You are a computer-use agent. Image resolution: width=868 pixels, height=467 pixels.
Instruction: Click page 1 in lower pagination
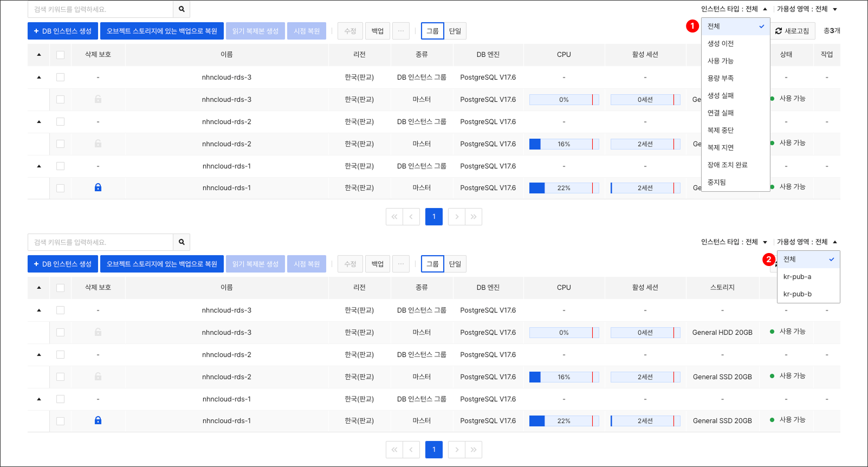(434, 450)
